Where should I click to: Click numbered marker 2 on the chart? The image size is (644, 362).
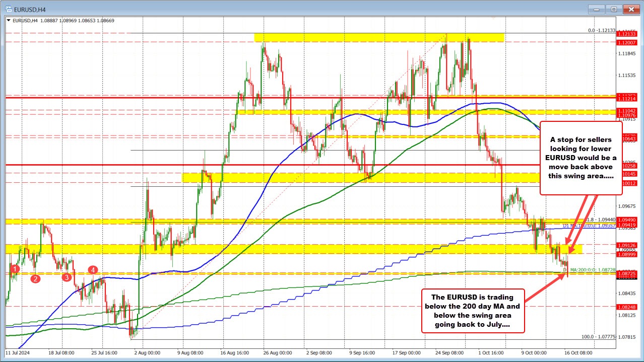click(x=35, y=278)
